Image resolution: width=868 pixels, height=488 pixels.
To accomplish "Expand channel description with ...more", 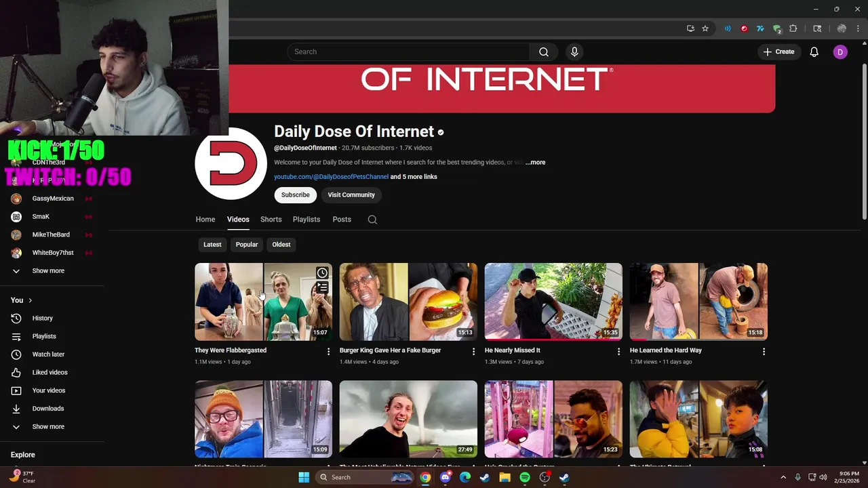I will coord(535,163).
